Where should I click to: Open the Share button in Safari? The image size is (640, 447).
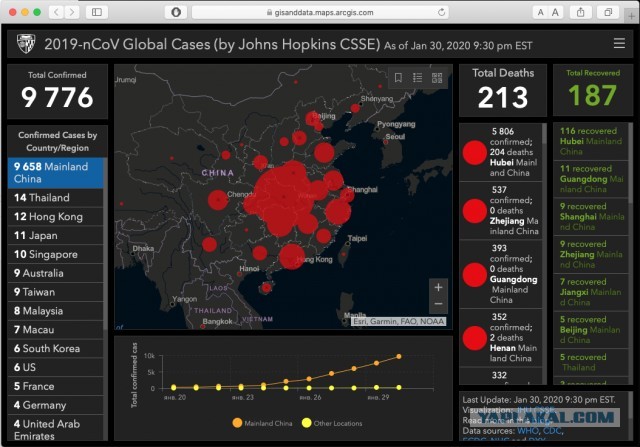click(580, 12)
